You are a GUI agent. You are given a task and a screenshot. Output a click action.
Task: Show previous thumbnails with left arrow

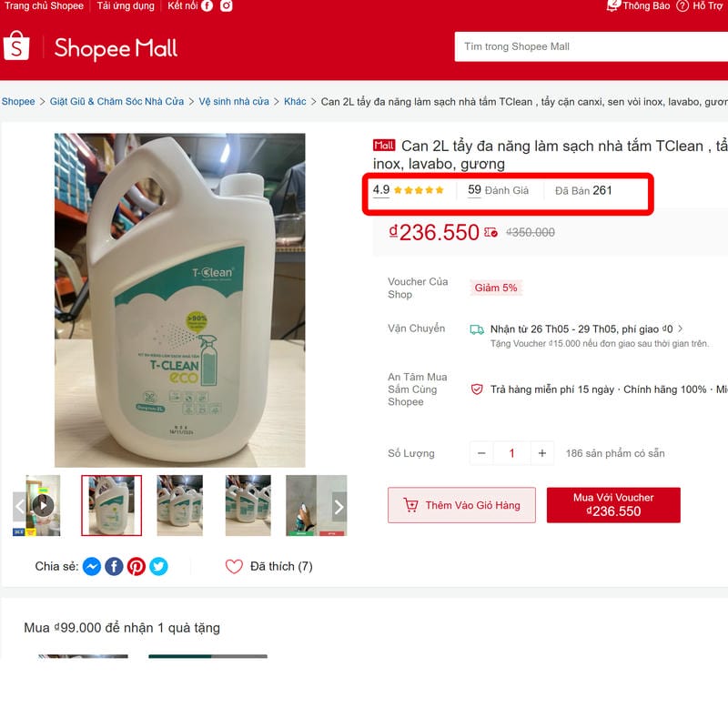click(19, 507)
